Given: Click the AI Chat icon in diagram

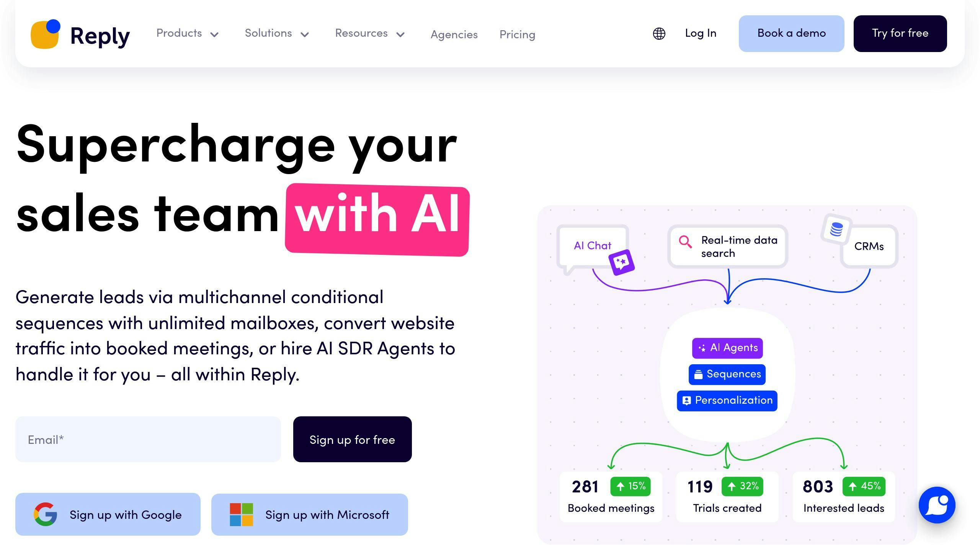Looking at the screenshot, I should (x=619, y=262).
